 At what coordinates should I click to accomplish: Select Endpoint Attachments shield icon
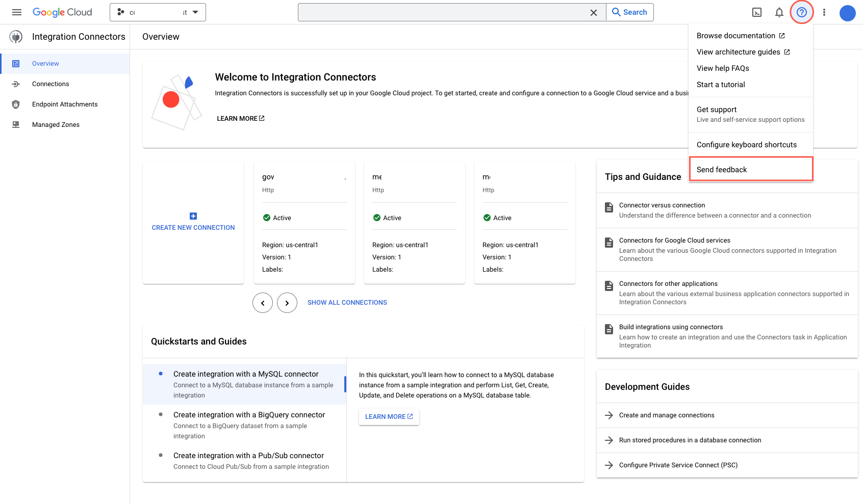click(16, 104)
